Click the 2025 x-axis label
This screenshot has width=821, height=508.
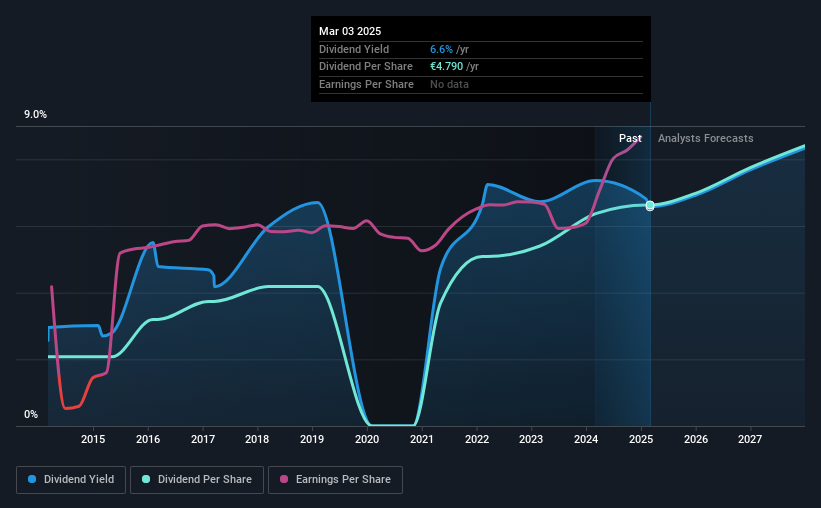pos(641,439)
